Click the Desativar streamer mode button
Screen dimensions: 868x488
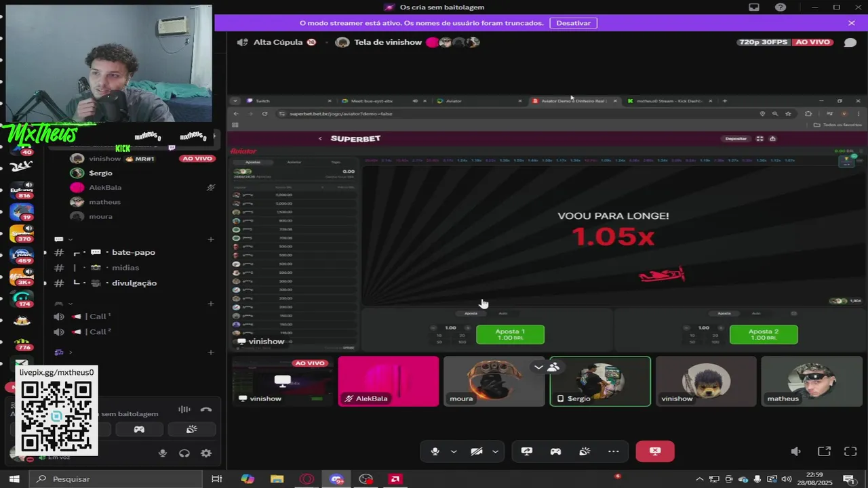(573, 23)
